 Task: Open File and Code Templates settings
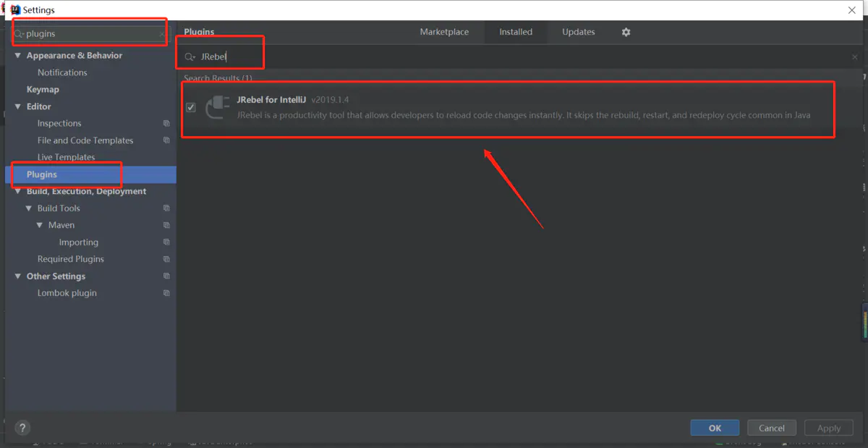point(85,140)
